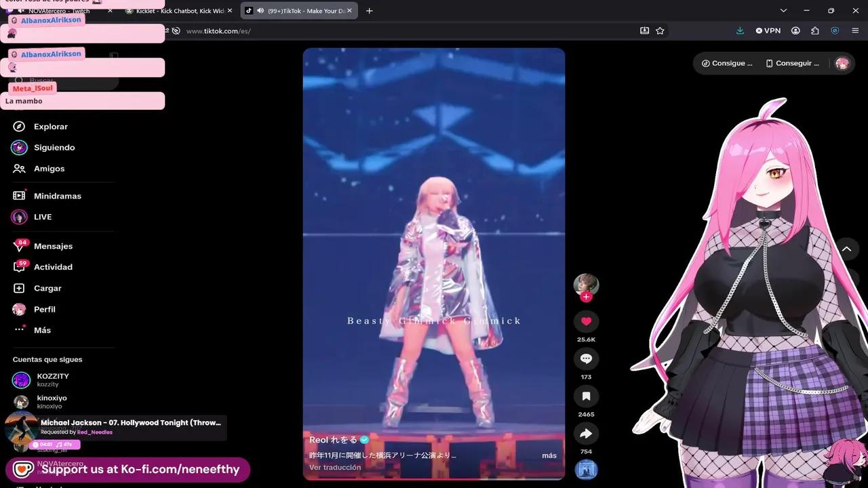Switch to Kicklet Kick Chatbot tab

tap(180, 11)
